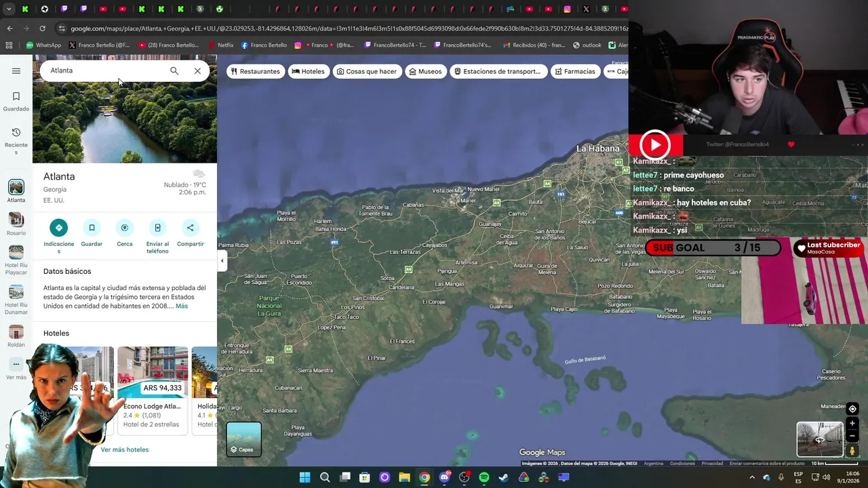The height and width of the screenshot is (488, 868).
Task: Open Guardado saved places
Action: point(16,102)
